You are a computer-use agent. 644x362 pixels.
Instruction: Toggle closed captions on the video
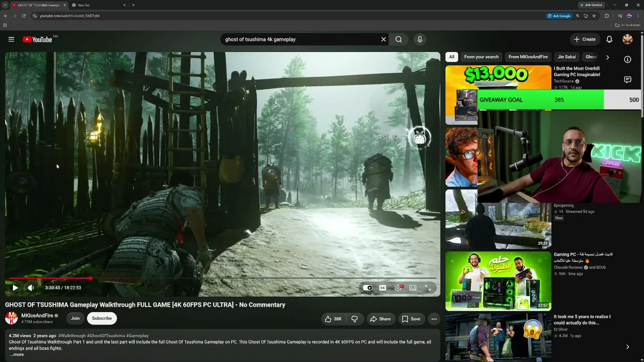point(383,288)
